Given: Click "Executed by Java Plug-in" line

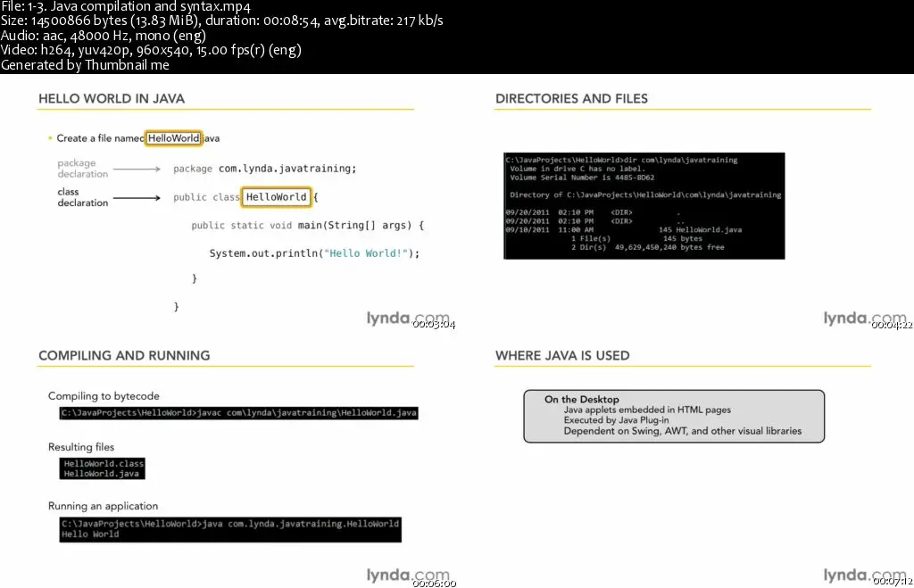Looking at the screenshot, I should tap(616, 420).
